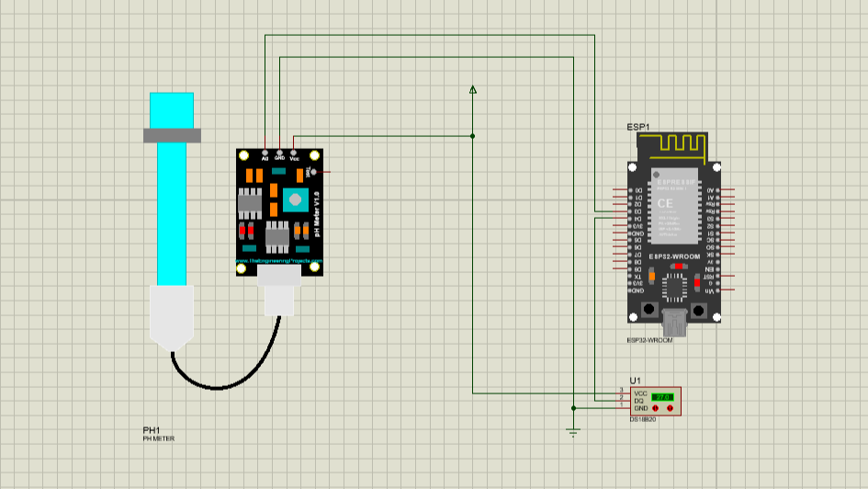Click the gray band on the pH probe

(172, 136)
